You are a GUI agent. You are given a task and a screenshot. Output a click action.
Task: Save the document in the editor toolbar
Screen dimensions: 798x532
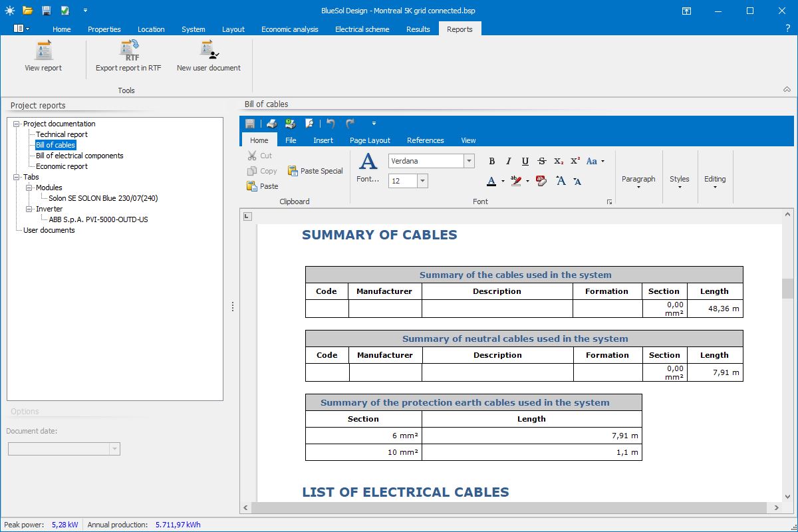pos(250,124)
